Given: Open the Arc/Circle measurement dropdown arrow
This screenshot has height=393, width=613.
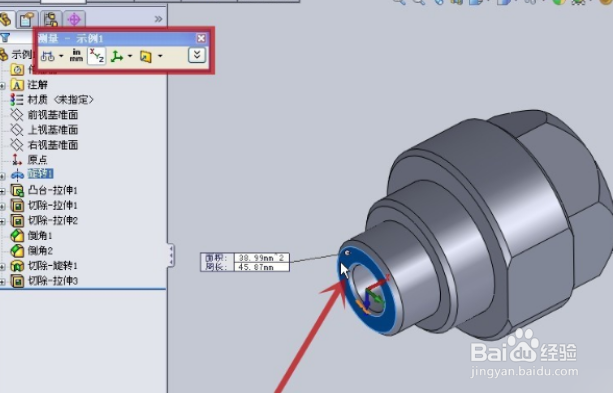Looking at the screenshot, I should [x=61, y=56].
